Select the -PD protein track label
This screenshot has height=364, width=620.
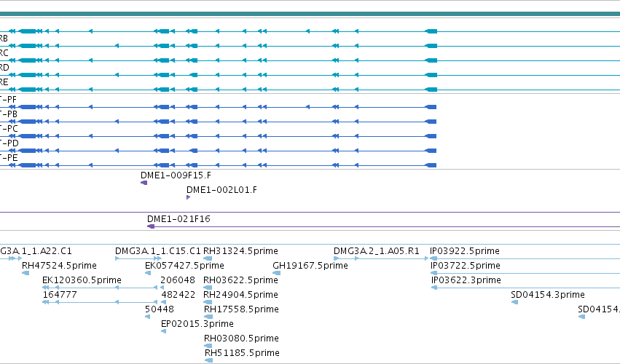click(9, 143)
